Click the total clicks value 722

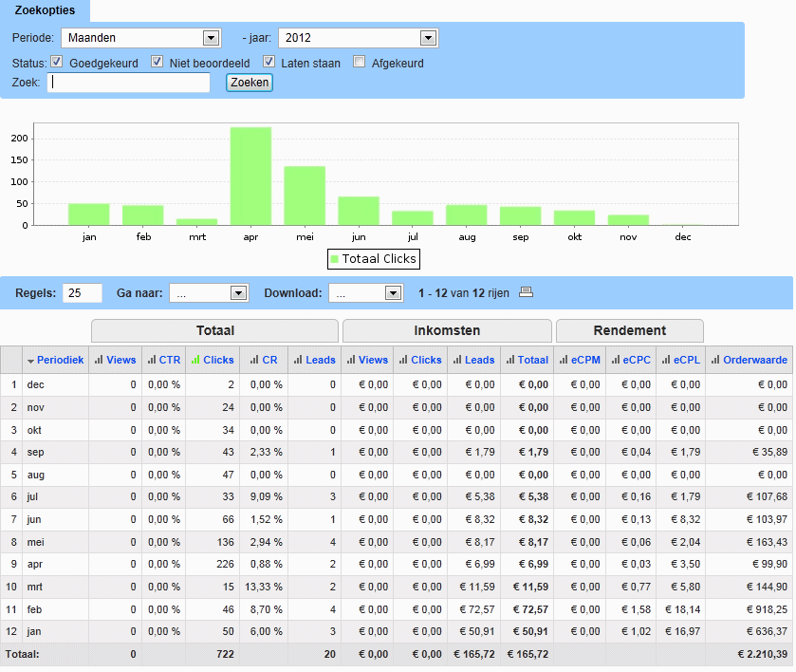226,654
